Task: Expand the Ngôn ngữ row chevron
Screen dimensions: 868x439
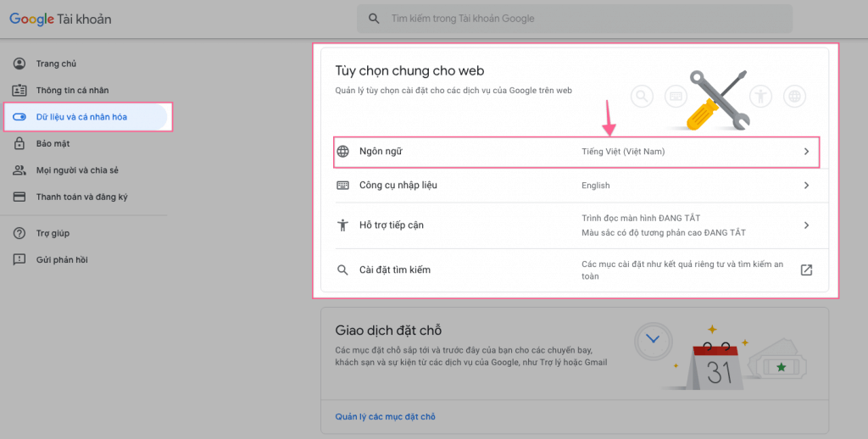Action: 806,152
